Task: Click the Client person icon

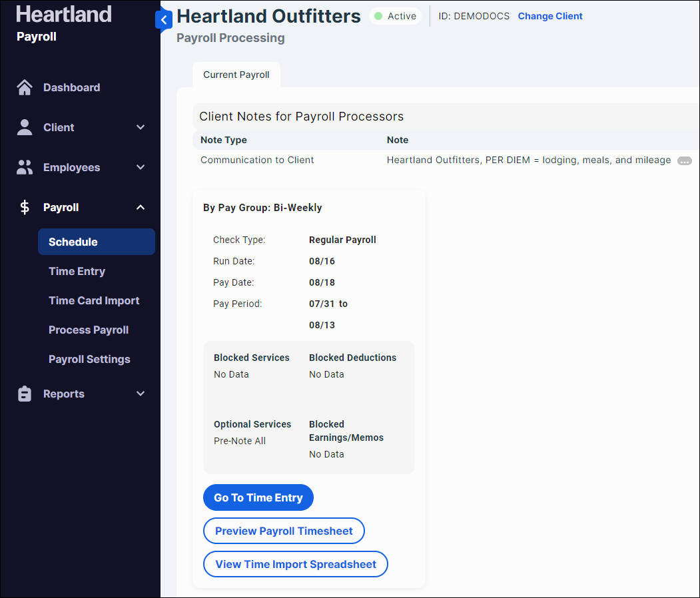Action: coord(25,127)
